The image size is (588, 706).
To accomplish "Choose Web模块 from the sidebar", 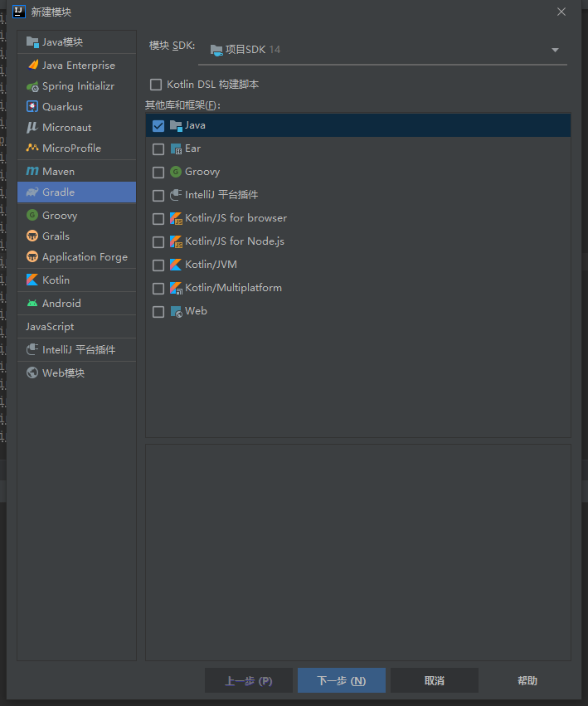I will [x=63, y=373].
